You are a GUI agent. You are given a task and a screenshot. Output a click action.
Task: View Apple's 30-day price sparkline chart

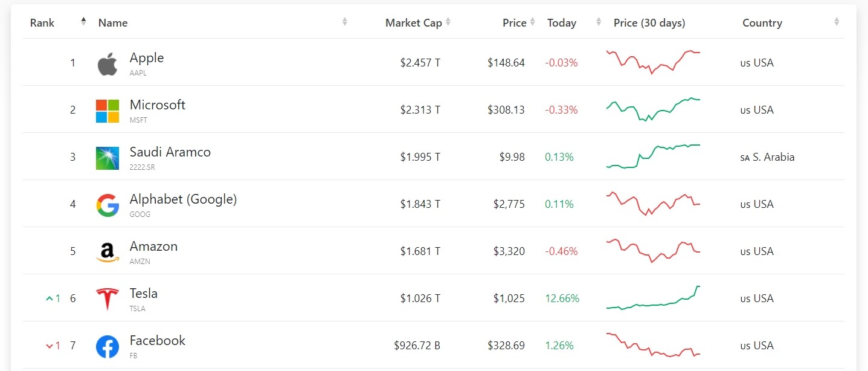click(654, 62)
